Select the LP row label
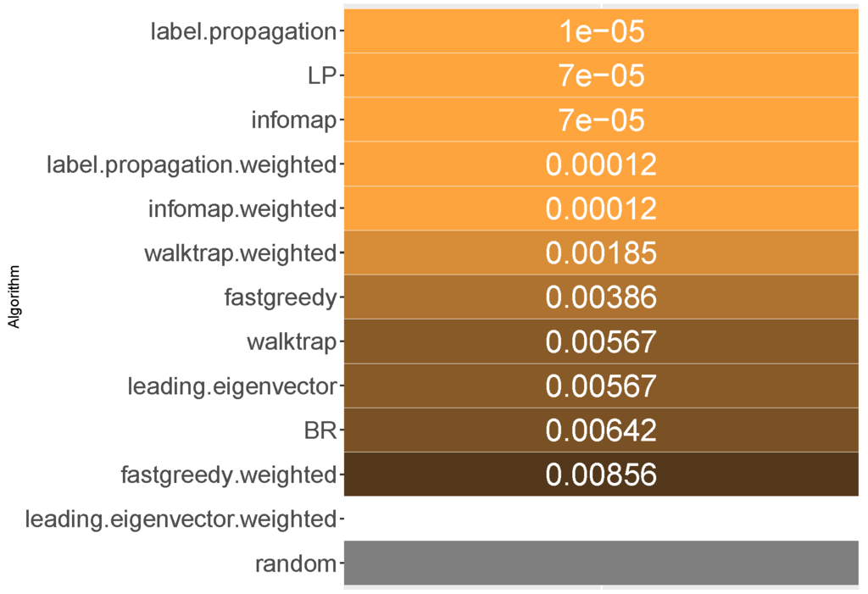This screenshot has height=594, width=868. tap(322, 76)
